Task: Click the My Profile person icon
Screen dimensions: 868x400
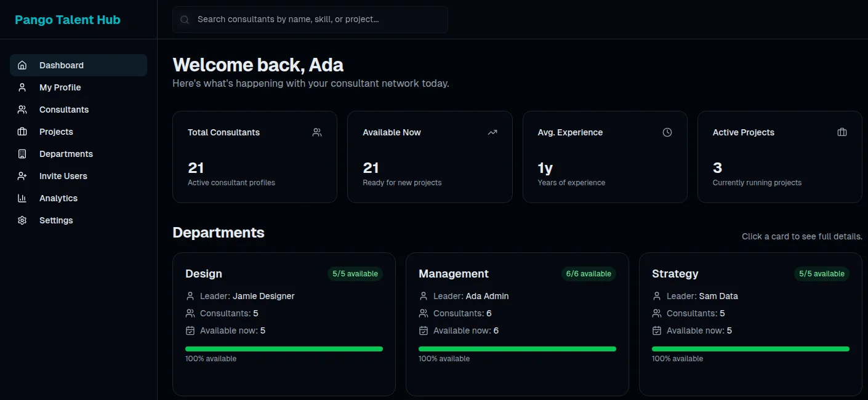Action: pyautogui.click(x=22, y=87)
